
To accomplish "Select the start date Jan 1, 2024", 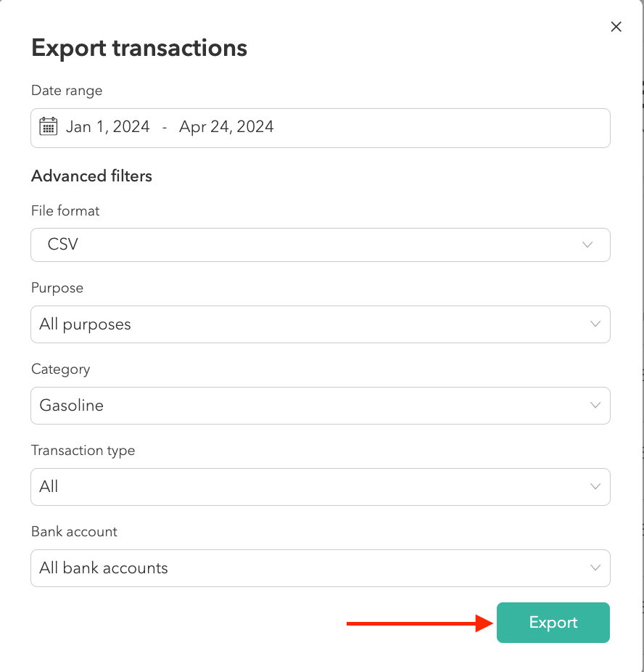I will tap(108, 127).
